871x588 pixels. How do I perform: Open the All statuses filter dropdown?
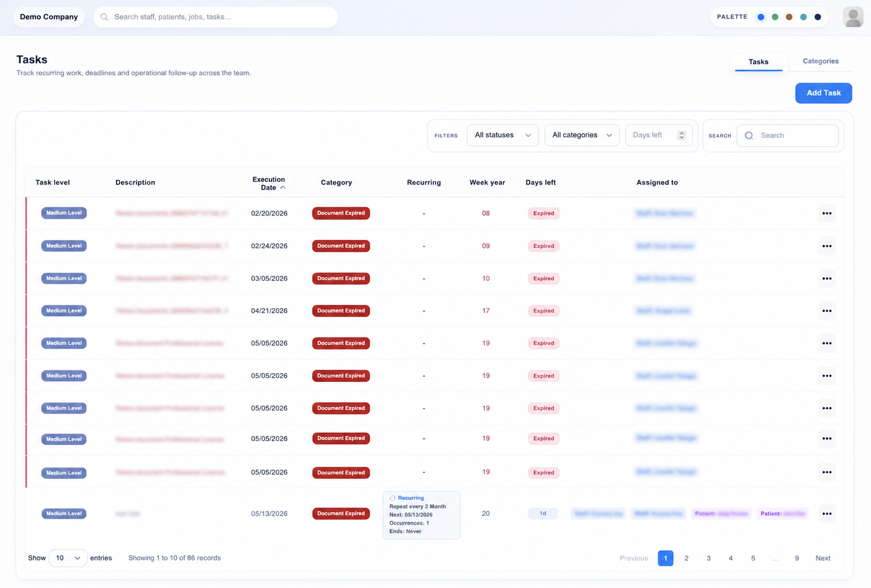(502, 135)
